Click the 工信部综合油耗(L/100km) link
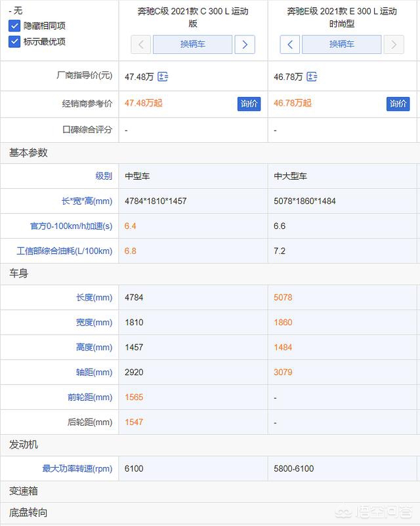 [64, 251]
